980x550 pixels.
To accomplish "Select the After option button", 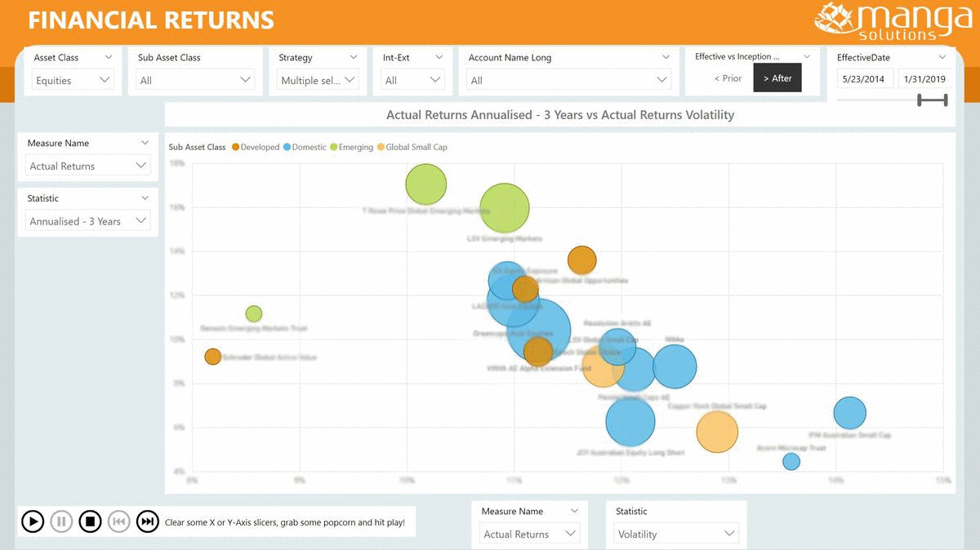I will click(777, 78).
